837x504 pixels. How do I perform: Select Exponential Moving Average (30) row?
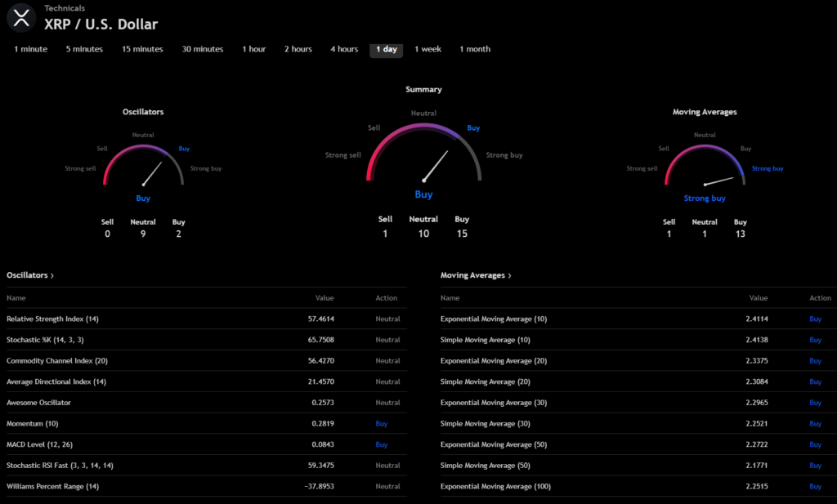(638, 403)
